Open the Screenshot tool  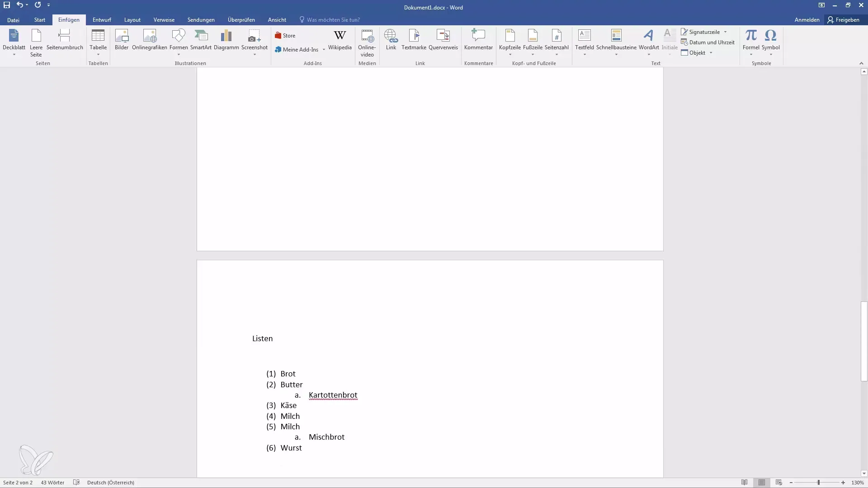tap(255, 42)
